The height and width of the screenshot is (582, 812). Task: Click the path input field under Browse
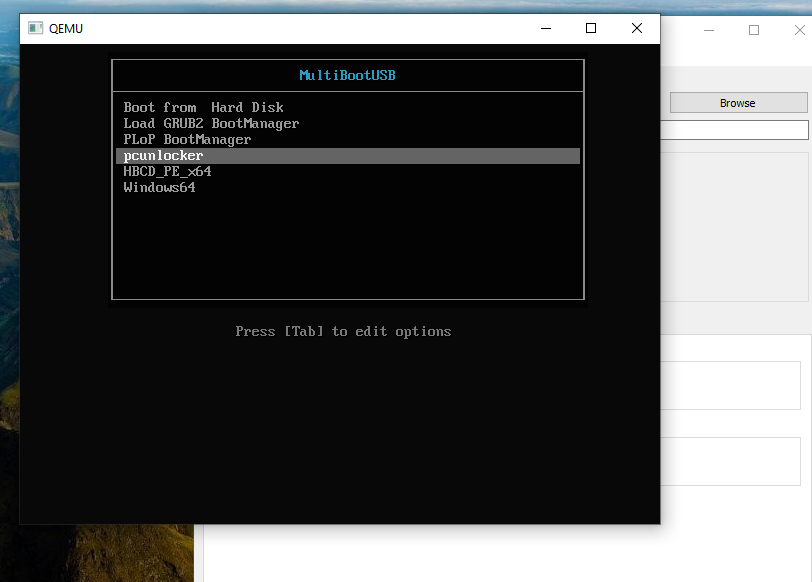tap(734, 130)
